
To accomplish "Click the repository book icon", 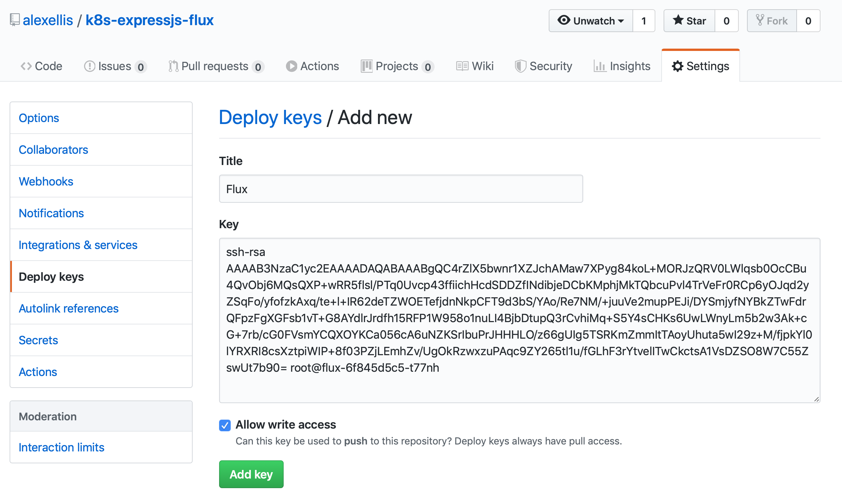I will (15, 20).
